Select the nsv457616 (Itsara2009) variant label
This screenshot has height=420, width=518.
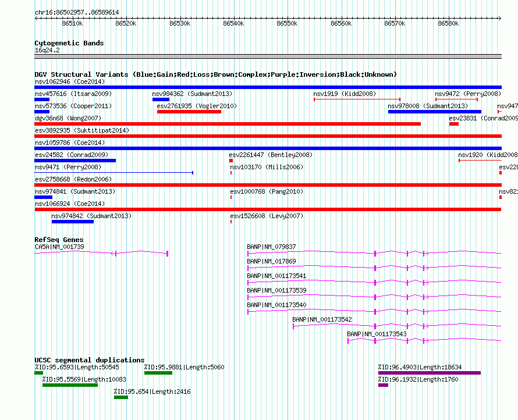pyautogui.click(x=73, y=94)
